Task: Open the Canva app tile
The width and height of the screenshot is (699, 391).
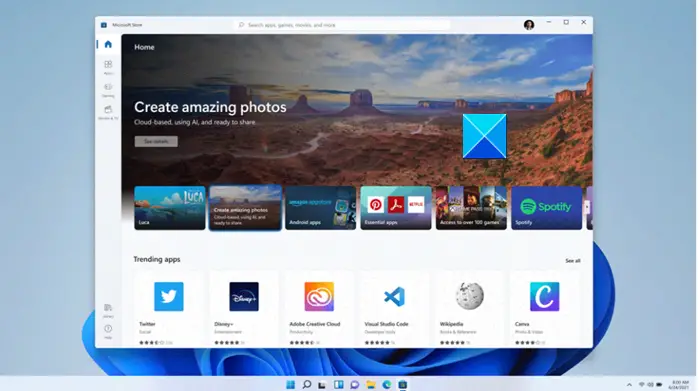Action: (545, 309)
